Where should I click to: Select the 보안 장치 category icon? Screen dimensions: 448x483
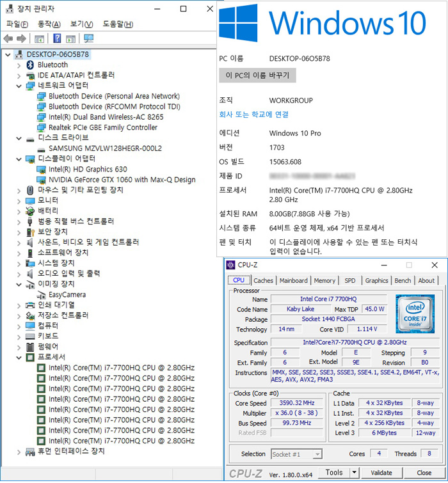pos(30,232)
